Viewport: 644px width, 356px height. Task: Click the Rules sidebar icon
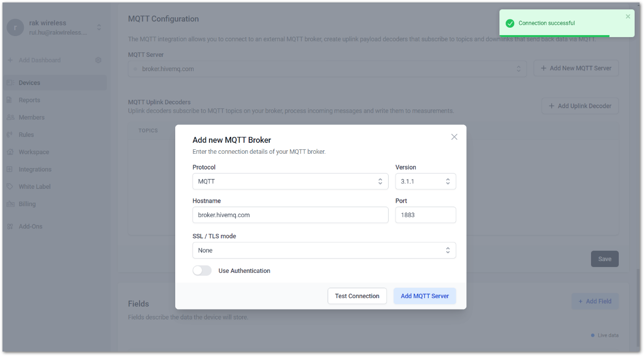pos(9,134)
